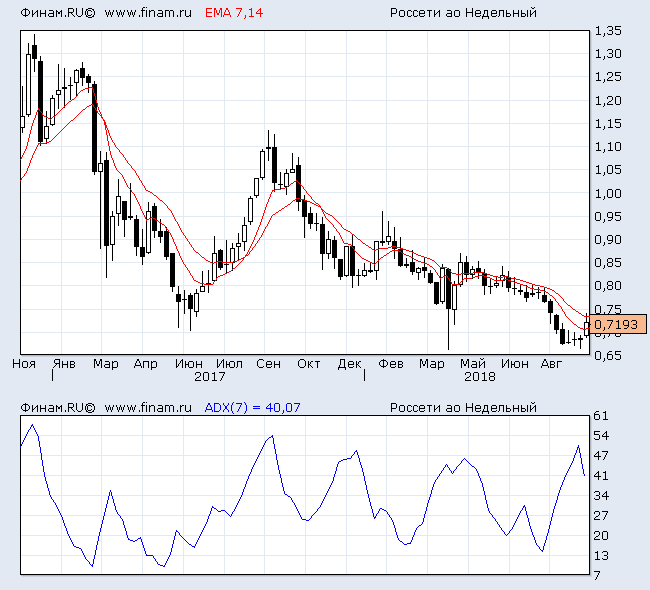This screenshot has height=590, width=650.
Task: Click the 0,65 price axis value
Action: coord(608,355)
